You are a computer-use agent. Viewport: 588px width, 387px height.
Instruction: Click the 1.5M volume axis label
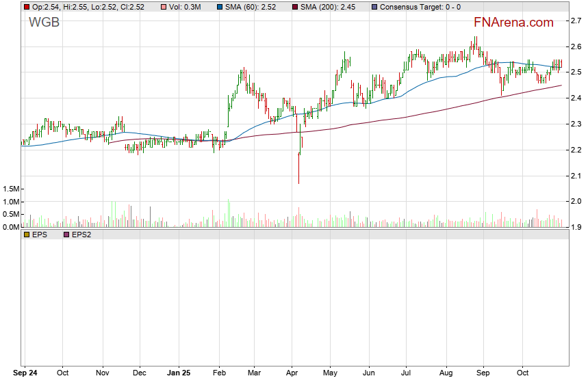[12, 189]
